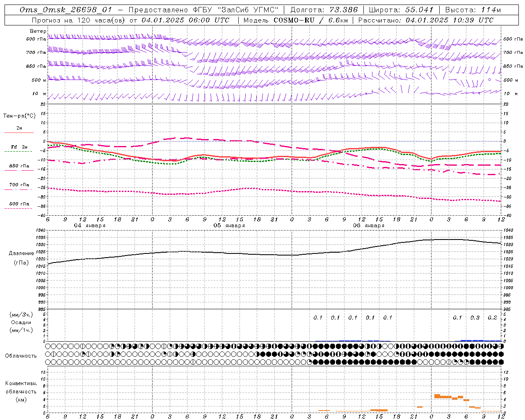Click the model label COSMO-RU / 6.6км

311,20
